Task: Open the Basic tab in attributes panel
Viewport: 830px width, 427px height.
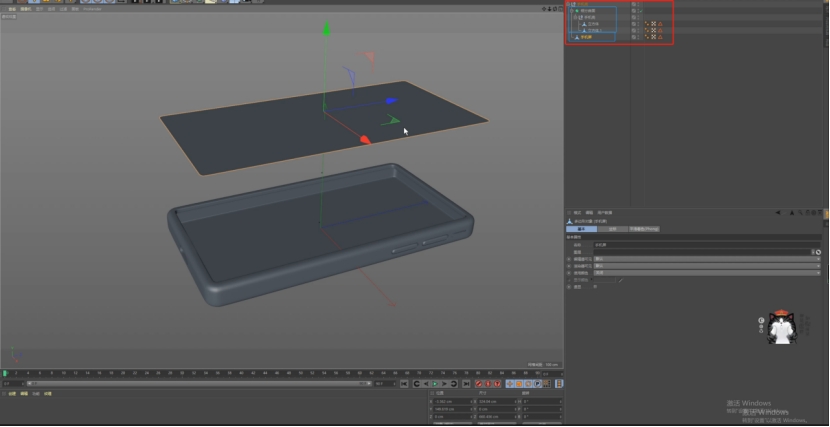Action: [x=581, y=229]
